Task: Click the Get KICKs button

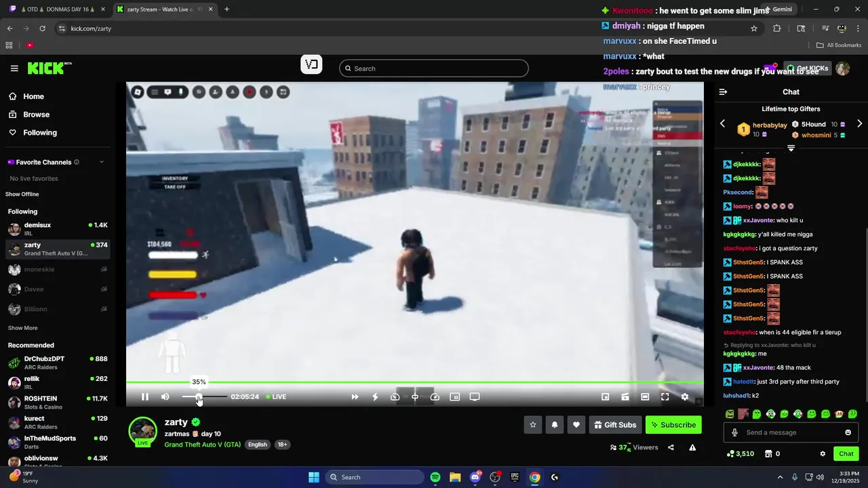Action: (x=807, y=68)
